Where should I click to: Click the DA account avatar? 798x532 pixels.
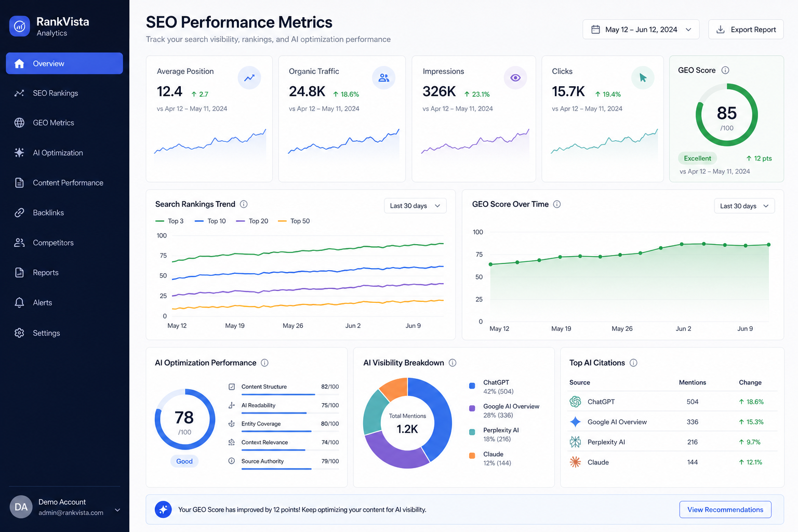21,507
